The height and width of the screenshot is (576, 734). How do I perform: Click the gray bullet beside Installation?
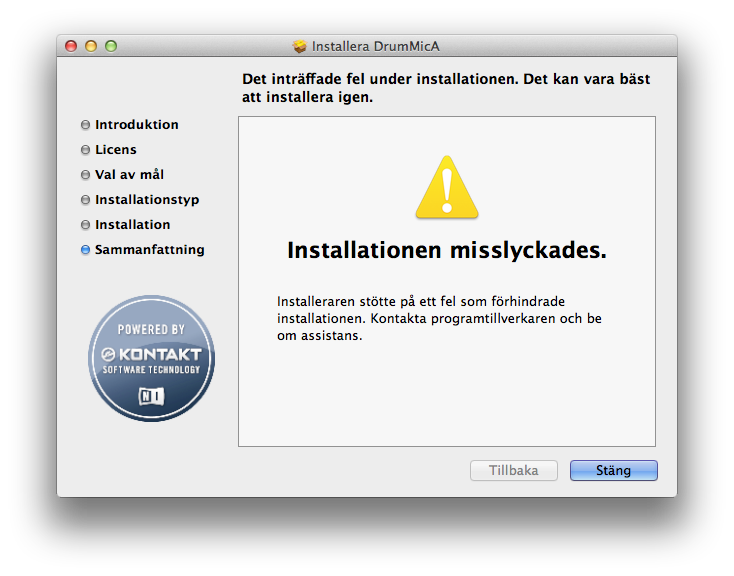85,225
